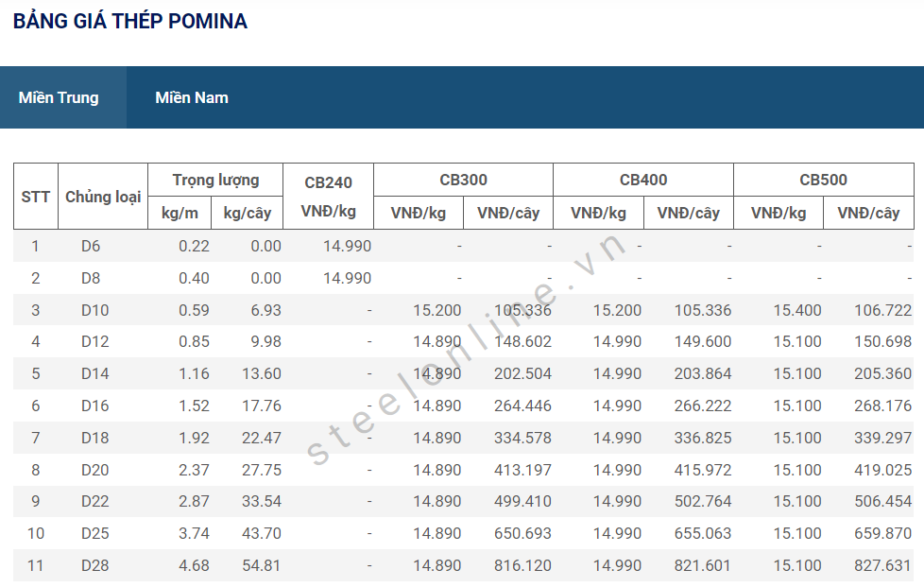Click D10 weight 6.93 kg/cây
This screenshot has height=587, width=924.
pos(265,310)
